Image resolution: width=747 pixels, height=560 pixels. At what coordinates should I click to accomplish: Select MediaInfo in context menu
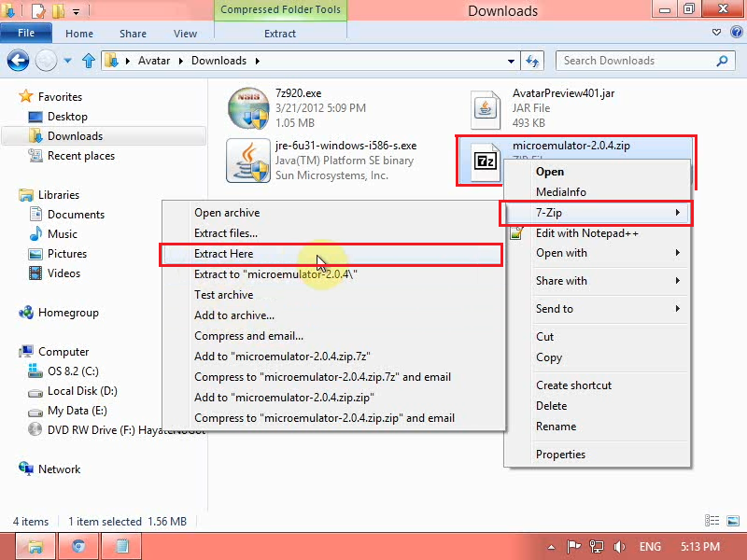click(598, 192)
